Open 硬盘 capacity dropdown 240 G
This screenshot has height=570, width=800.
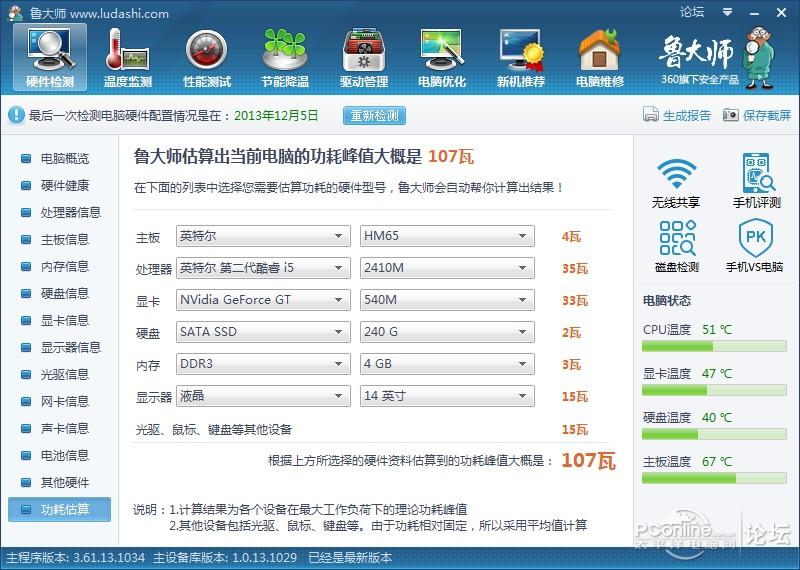[447, 332]
